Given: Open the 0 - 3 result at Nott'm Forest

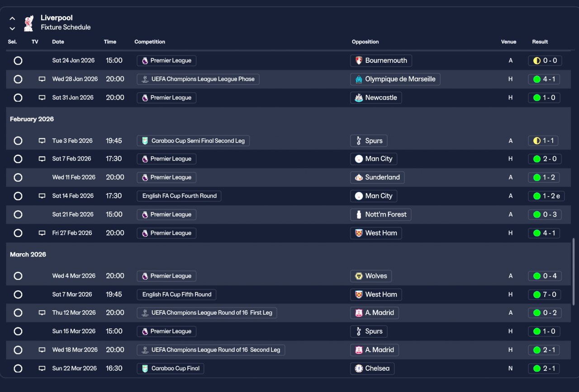Looking at the screenshot, I should click(545, 215).
